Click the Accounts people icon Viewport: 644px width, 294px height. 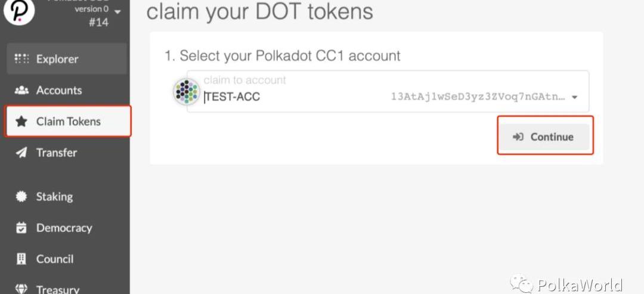click(x=22, y=90)
